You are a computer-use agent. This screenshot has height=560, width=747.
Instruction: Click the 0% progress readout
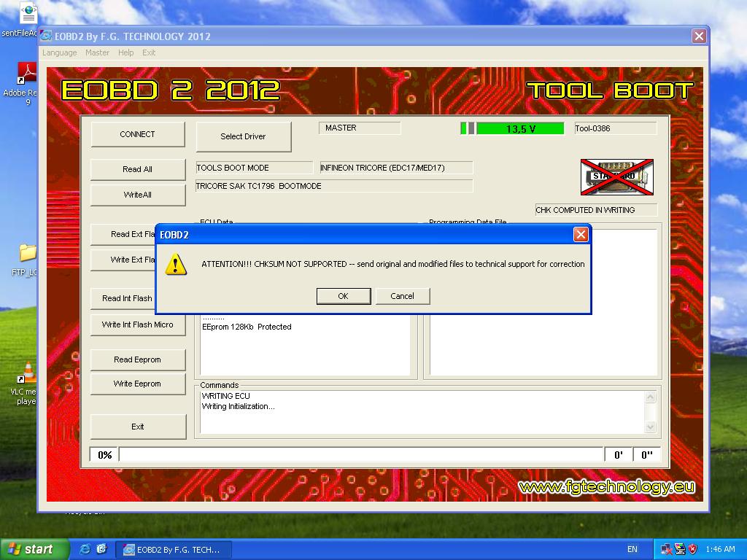tap(104, 455)
